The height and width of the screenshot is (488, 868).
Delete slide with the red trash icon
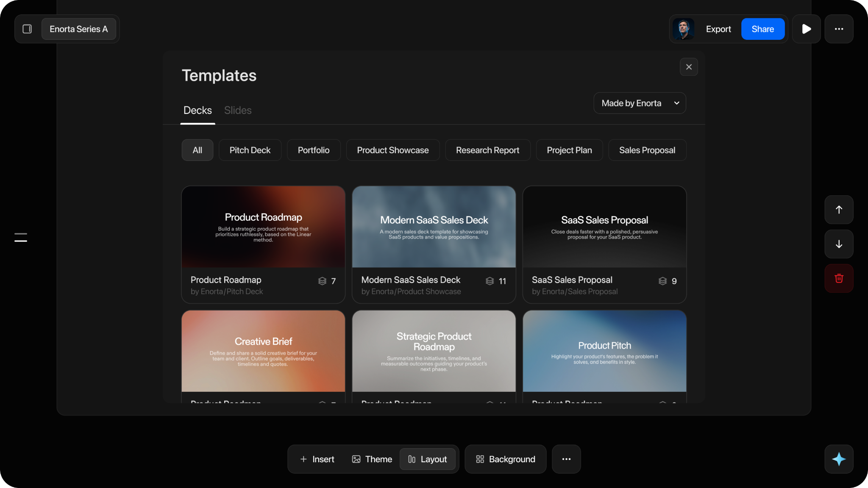click(x=839, y=278)
